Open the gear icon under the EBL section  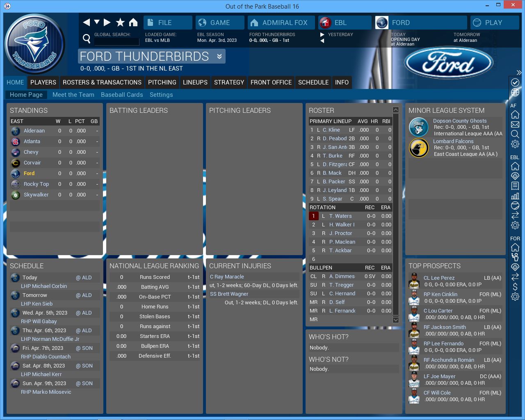tap(515, 225)
